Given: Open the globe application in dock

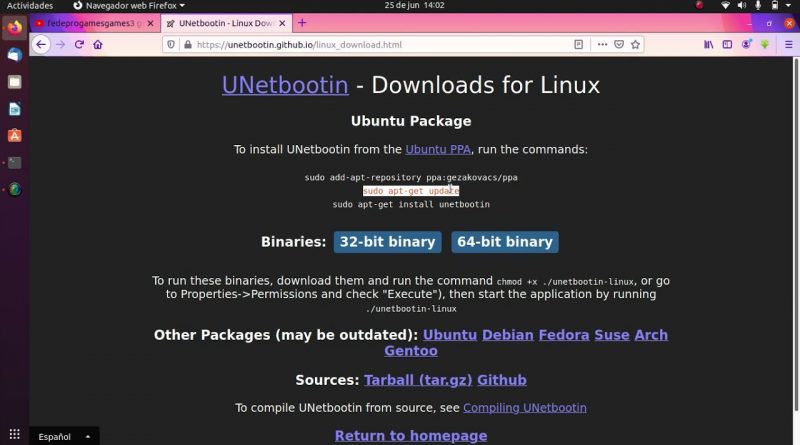Looking at the screenshot, I should (14, 190).
